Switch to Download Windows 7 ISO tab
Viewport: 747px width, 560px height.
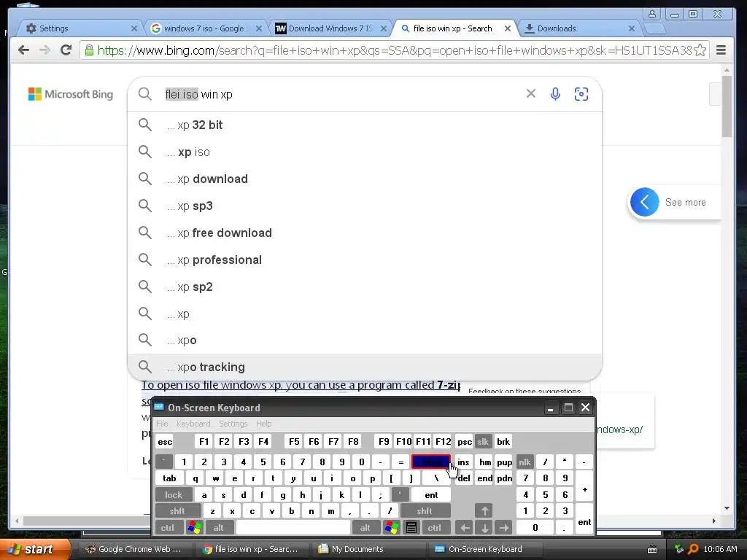pyautogui.click(x=330, y=28)
